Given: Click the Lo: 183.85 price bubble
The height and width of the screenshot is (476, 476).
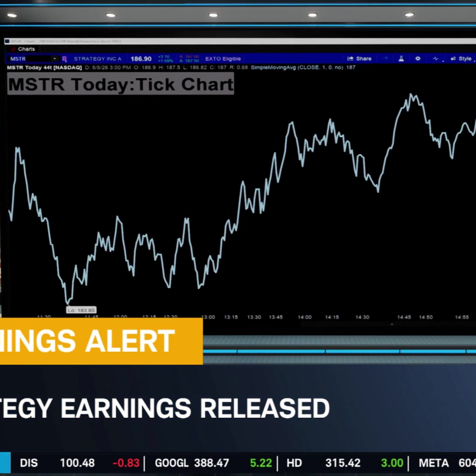Looking at the screenshot, I should [x=81, y=310].
